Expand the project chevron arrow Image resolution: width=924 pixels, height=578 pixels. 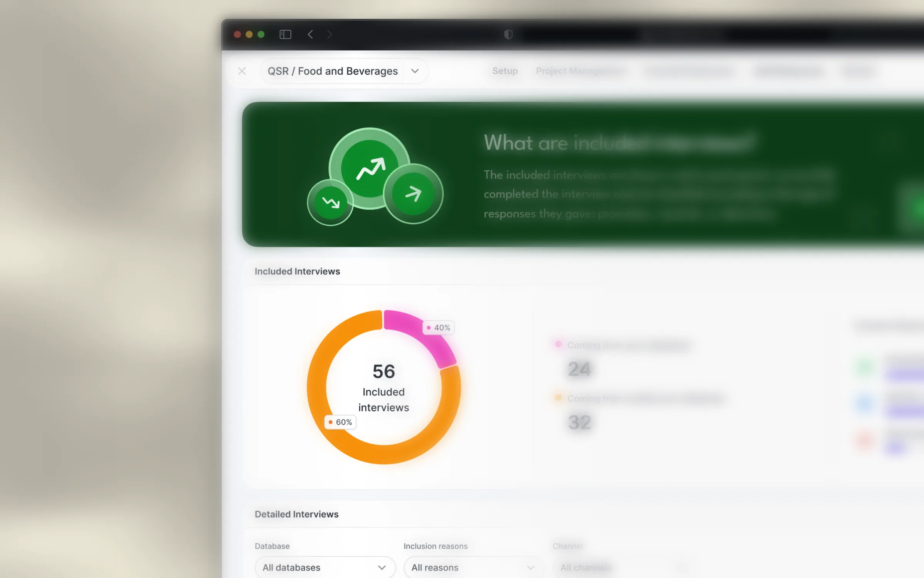(415, 71)
